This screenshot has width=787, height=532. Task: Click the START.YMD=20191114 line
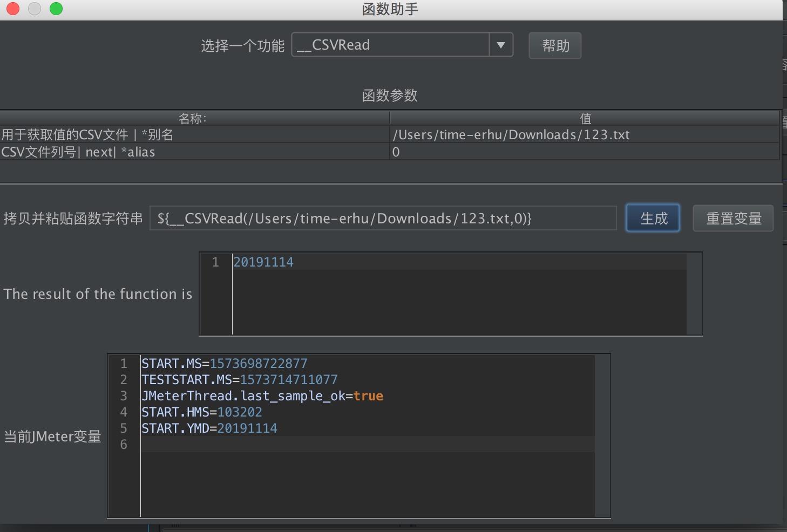click(x=209, y=428)
